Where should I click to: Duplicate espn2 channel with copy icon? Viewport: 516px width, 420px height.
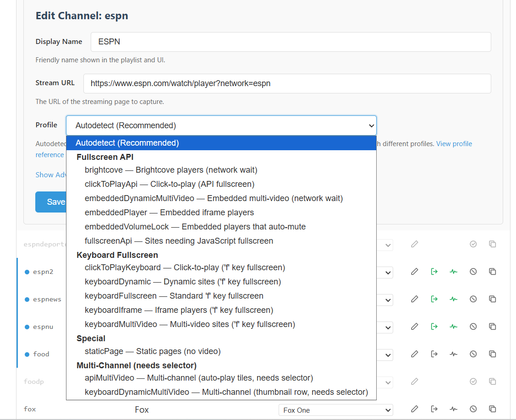492,271
